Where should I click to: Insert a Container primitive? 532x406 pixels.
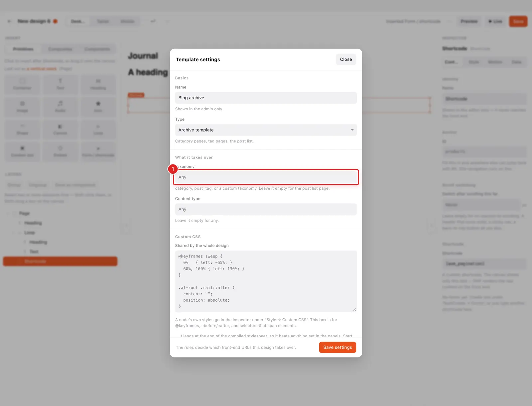point(22,84)
